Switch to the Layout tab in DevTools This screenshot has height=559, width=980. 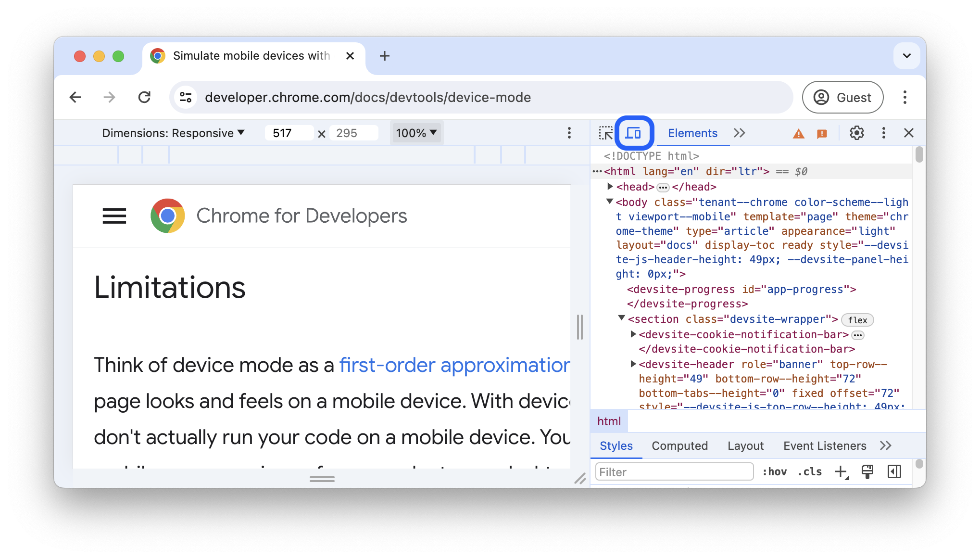pyautogui.click(x=745, y=445)
